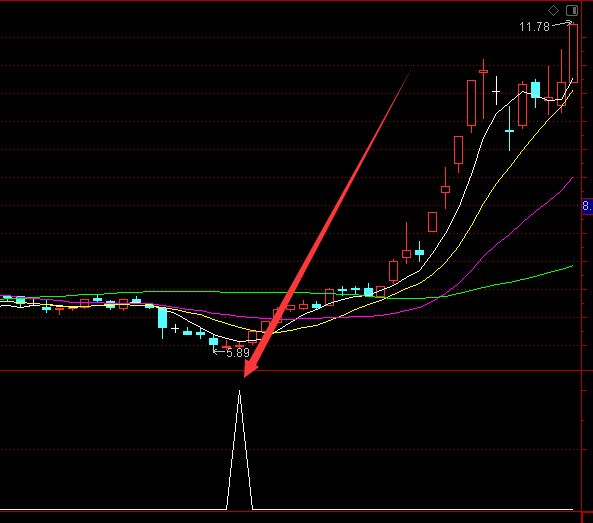Select the tallest red candle at far right
The height and width of the screenshot is (523, 593).
(573, 53)
